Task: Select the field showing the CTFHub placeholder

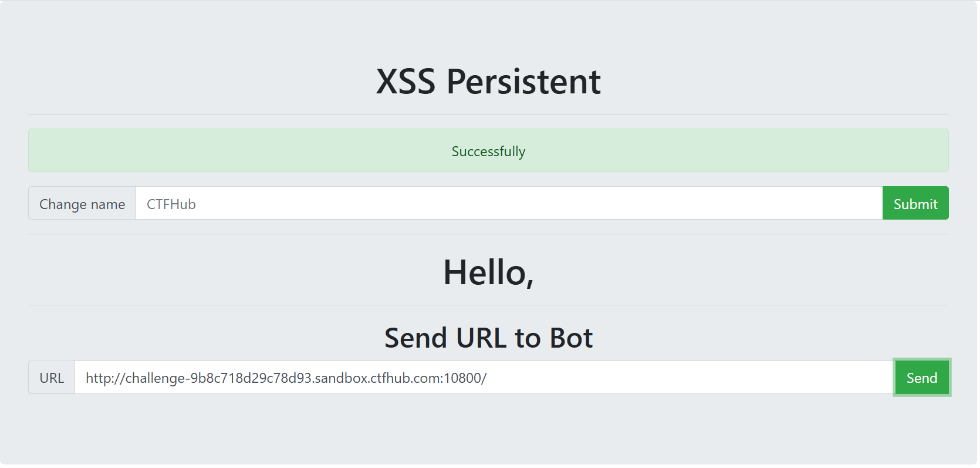Action: [508, 203]
